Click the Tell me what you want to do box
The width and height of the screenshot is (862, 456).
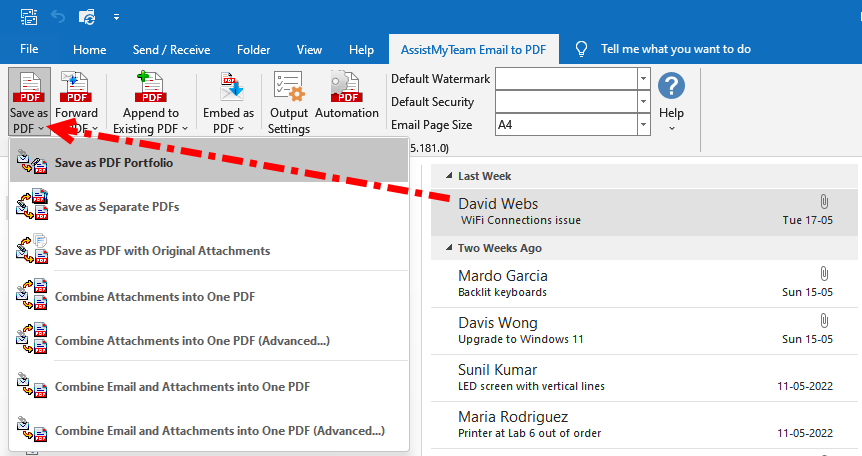(676, 49)
